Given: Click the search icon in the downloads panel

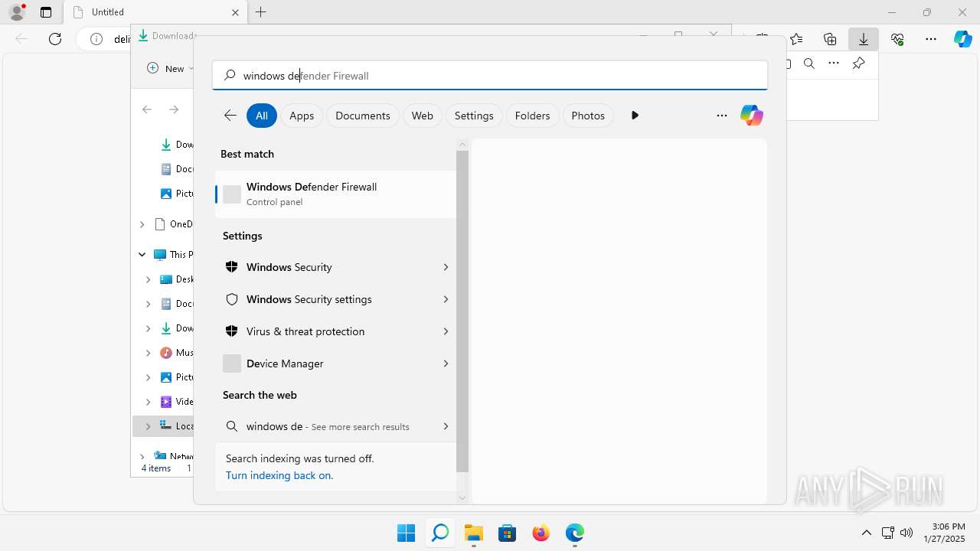Looking at the screenshot, I should click(809, 64).
